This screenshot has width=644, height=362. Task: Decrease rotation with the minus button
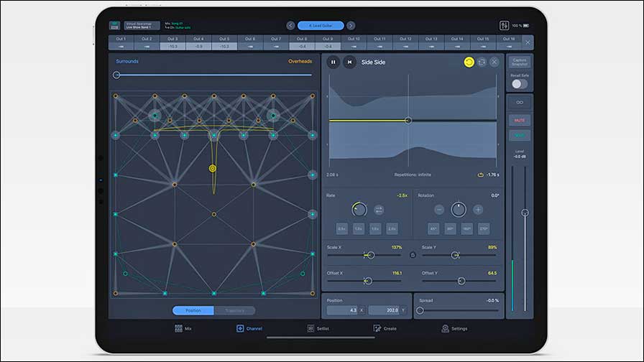[x=439, y=210]
